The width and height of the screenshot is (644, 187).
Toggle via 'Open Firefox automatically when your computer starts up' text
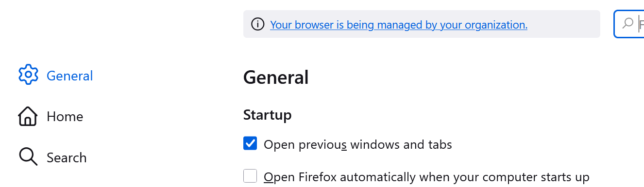tap(426, 177)
